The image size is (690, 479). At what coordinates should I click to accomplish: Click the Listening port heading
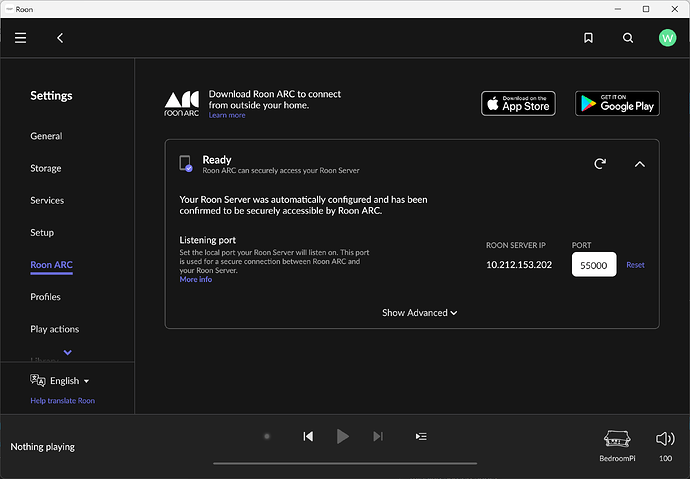[x=208, y=240]
